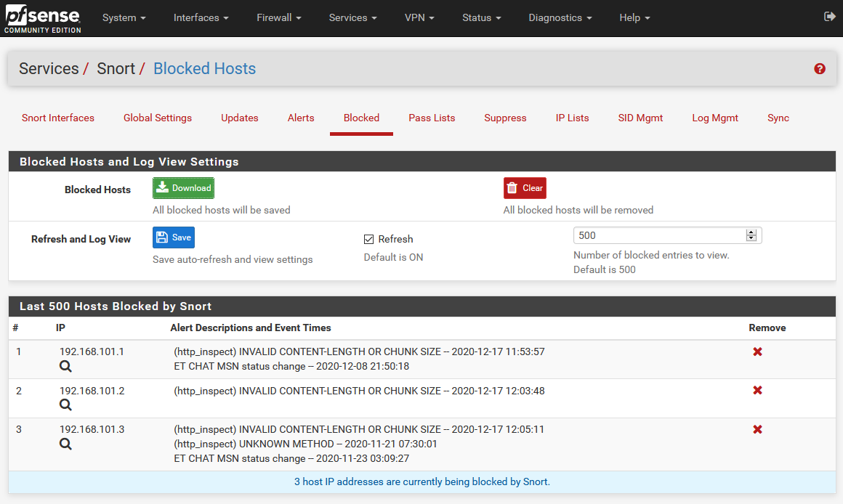Switch to the Suppress tab
This screenshot has height=504, width=843.
(x=505, y=118)
